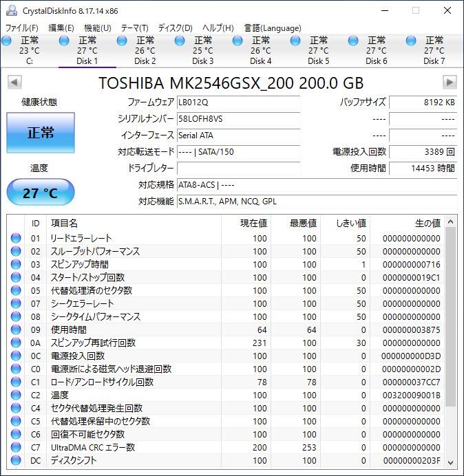The height and width of the screenshot is (476, 464).
Task: Click the ATA8-ACS standard field
Action: point(317,185)
